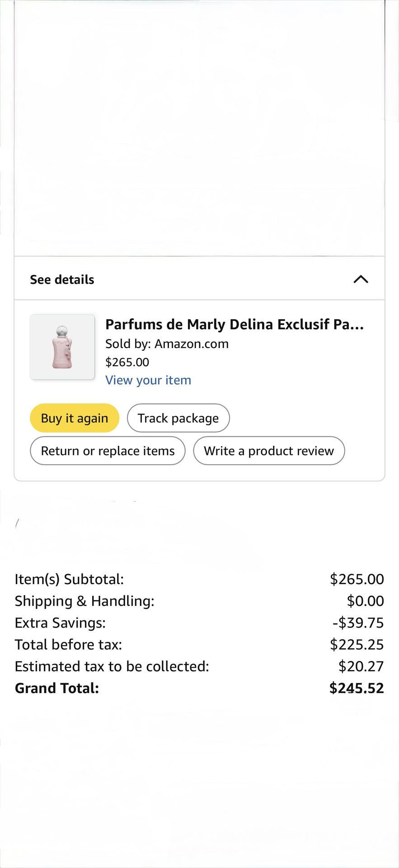399x868 pixels.
Task: Open the perfume bottle product thumbnail
Action: [x=62, y=347]
